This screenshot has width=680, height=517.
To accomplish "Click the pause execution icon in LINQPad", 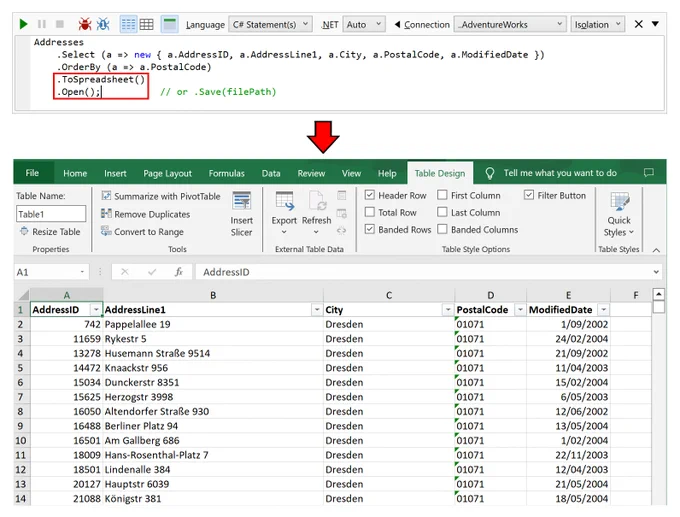I will 42,24.
